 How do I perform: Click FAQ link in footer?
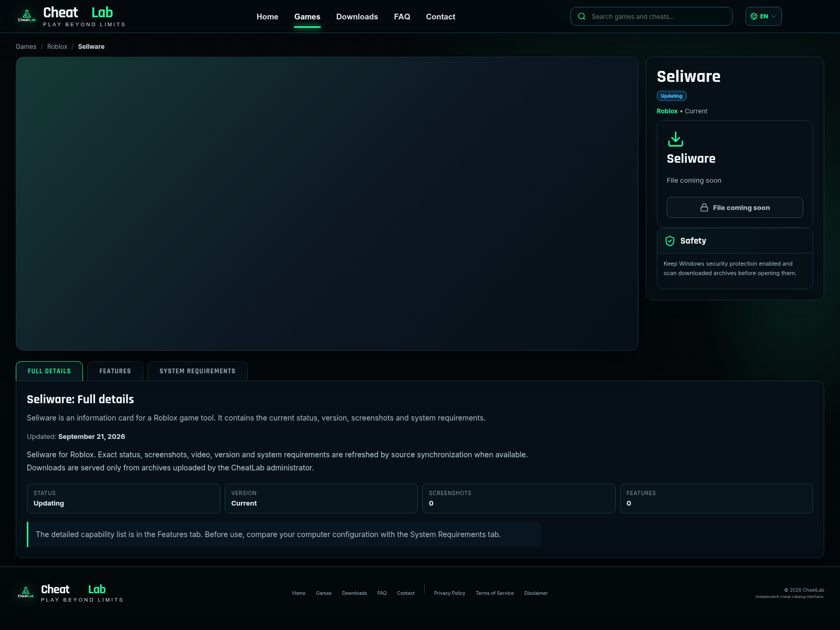pos(382,593)
